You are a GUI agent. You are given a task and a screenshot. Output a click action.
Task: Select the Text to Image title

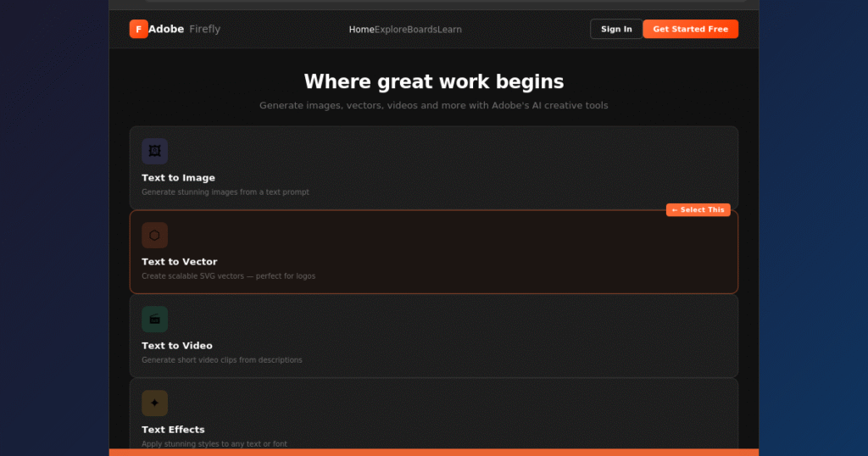point(178,178)
